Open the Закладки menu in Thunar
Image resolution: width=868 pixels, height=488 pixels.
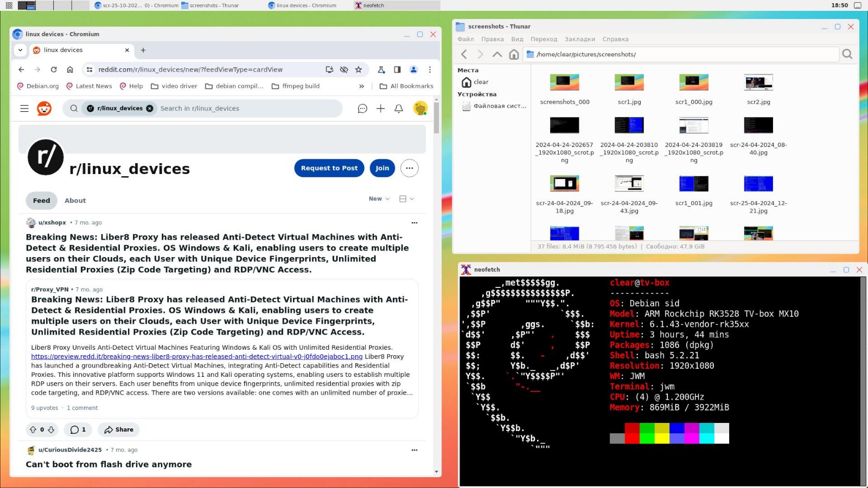tap(580, 39)
